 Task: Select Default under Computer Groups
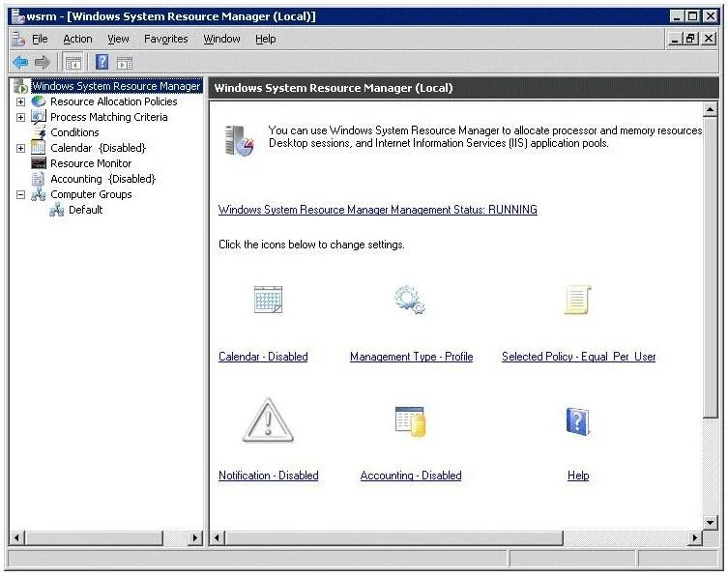(85, 210)
